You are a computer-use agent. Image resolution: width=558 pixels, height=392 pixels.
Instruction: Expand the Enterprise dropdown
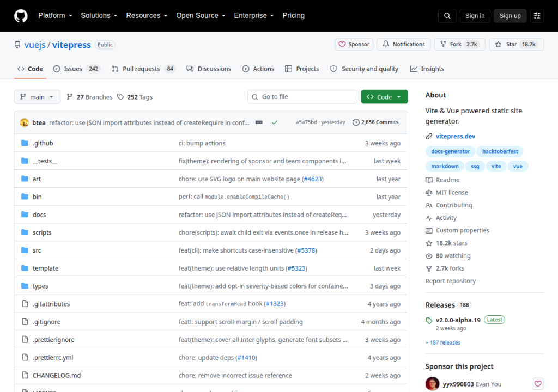[254, 16]
